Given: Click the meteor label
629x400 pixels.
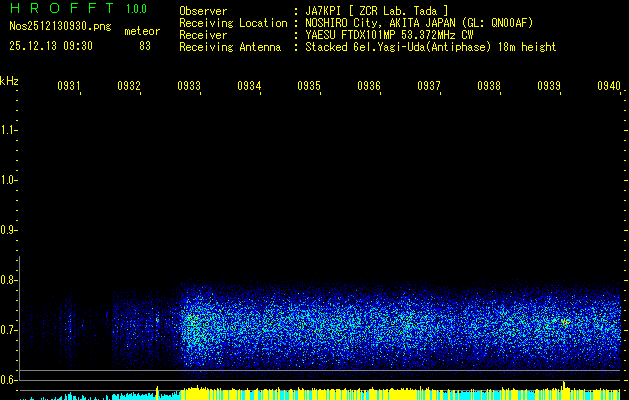Looking at the screenshot, I should pyautogui.click(x=141, y=31).
